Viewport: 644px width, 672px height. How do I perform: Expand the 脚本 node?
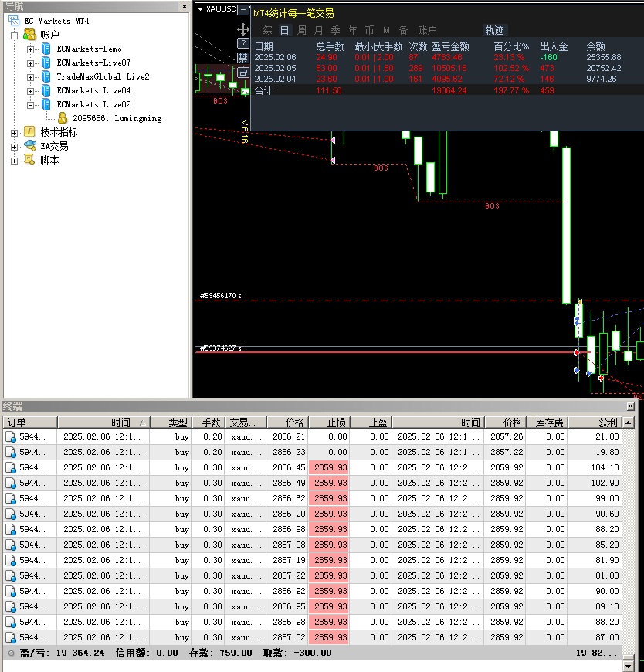[x=14, y=161]
